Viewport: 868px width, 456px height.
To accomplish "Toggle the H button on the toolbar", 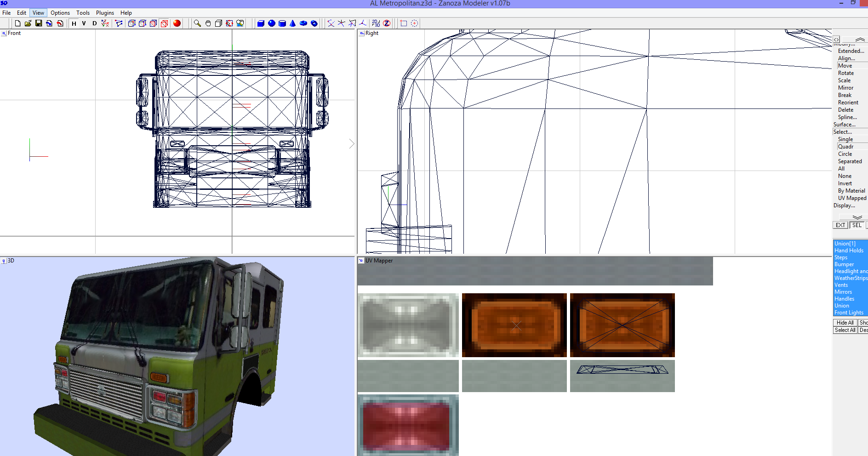I will 74,23.
